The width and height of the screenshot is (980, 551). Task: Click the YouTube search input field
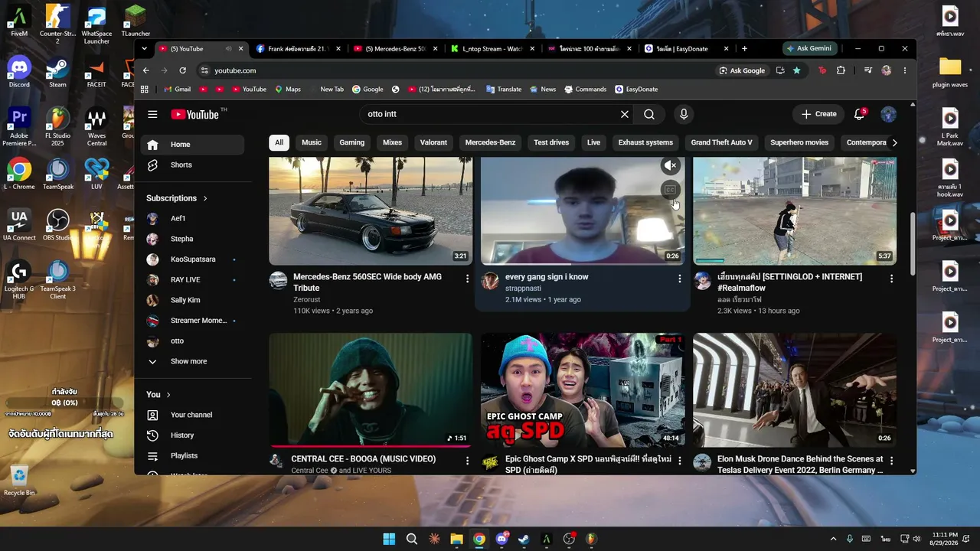click(x=488, y=114)
